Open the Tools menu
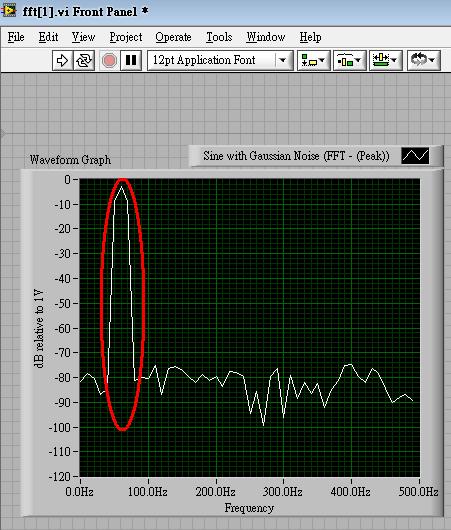Viewport: 451px width, 530px height. (219, 37)
